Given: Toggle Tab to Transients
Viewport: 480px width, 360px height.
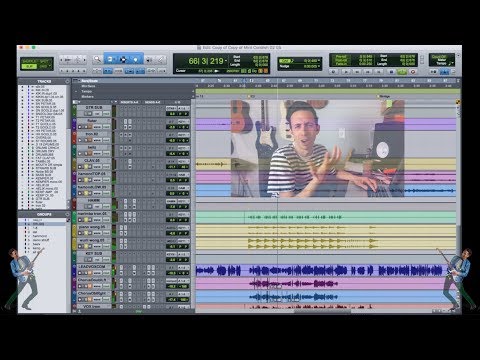Looking at the screenshot, I should pos(108,71).
